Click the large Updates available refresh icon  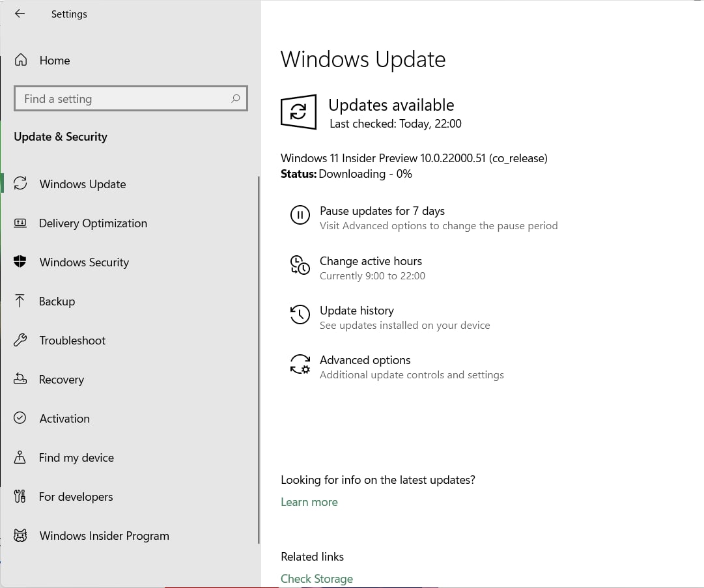pos(298,112)
